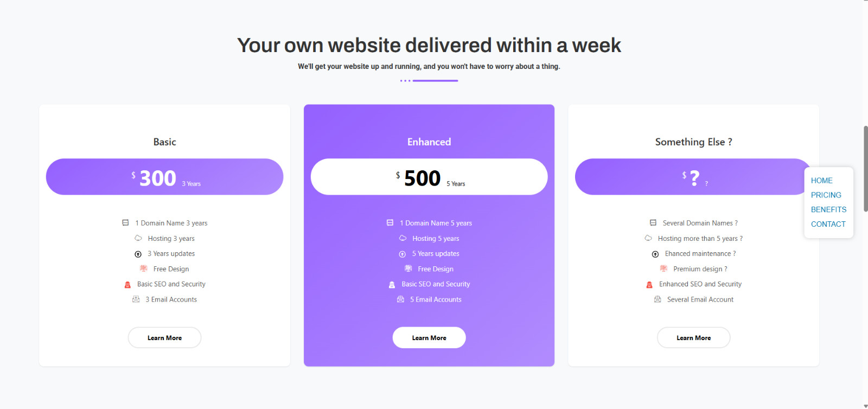Select the domain name icon in Basic plan
The height and width of the screenshot is (409, 868).
click(x=124, y=222)
